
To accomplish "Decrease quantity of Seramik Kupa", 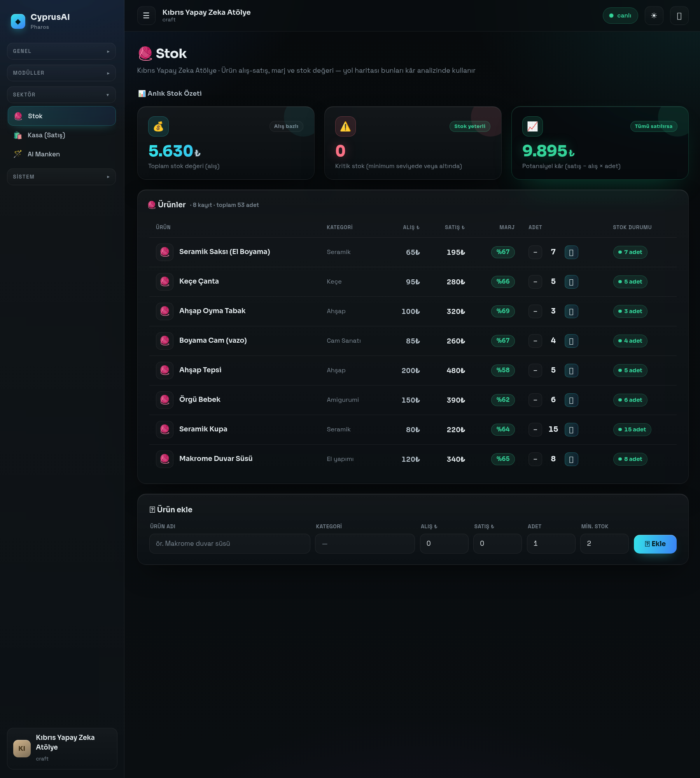I will coord(535,429).
